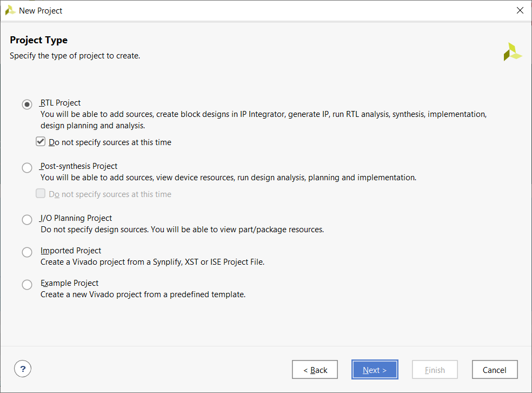
Task: Select the Post-synthesis Project option
Action: pyautogui.click(x=27, y=167)
